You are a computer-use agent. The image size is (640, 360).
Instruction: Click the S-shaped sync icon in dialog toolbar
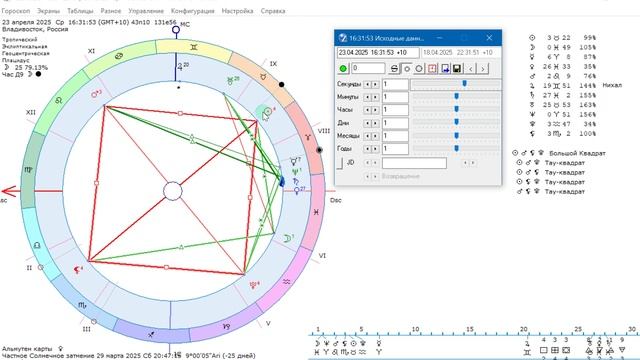coord(394,69)
